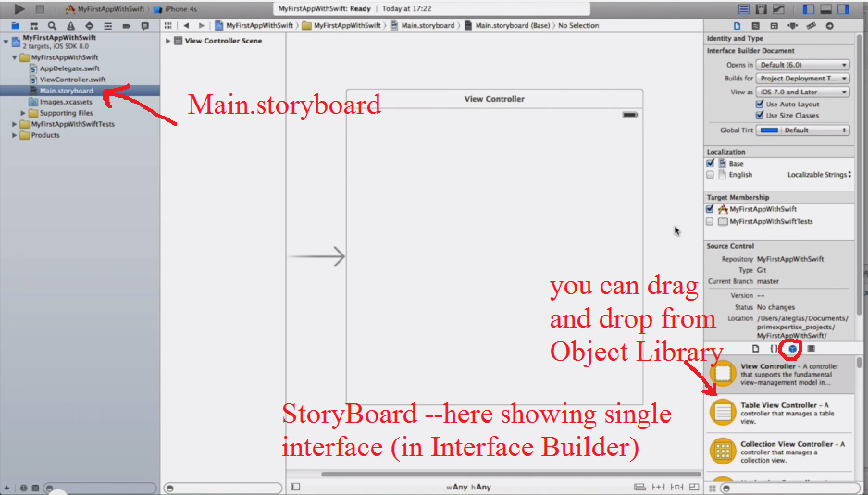This screenshot has height=495, width=868.
Task: Expand the View Controller Scene outline
Action: [x=168, y=41]
